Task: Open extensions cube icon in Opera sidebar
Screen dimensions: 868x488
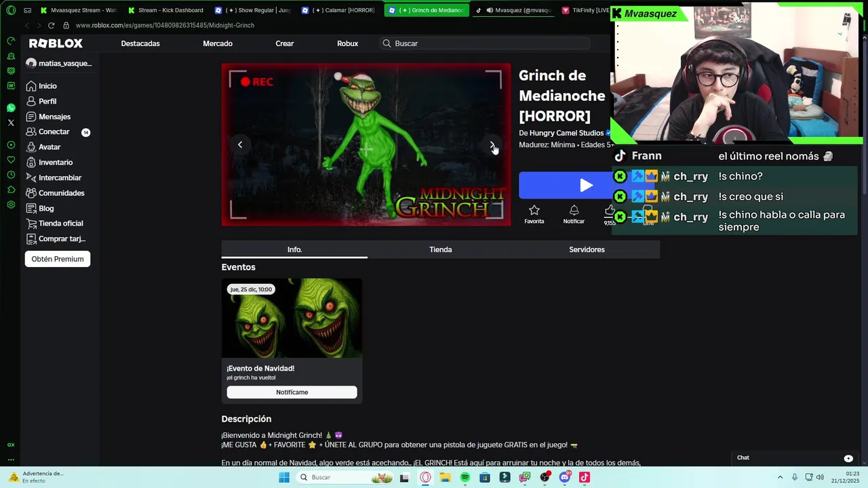Action: (11, 190)
